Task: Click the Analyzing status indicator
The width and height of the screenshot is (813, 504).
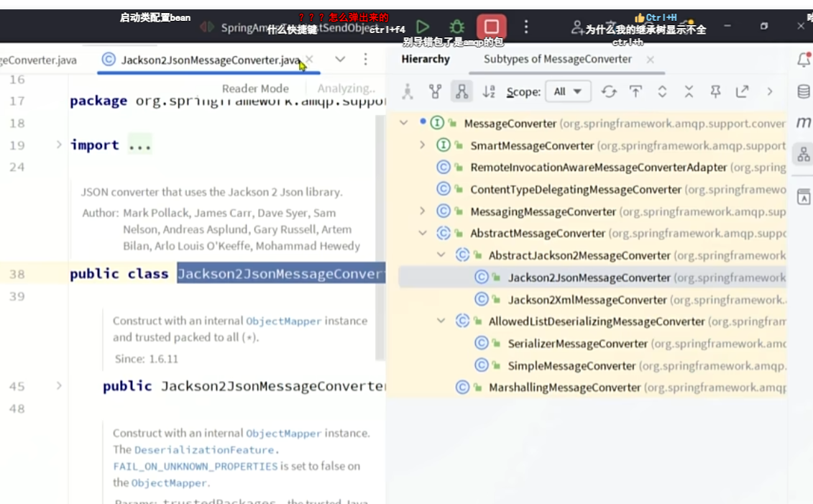Action: pos(346,88)
